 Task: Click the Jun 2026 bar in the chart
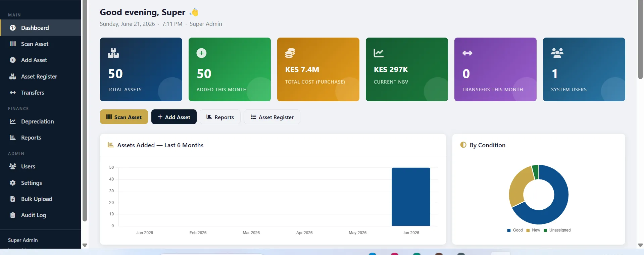411,197
